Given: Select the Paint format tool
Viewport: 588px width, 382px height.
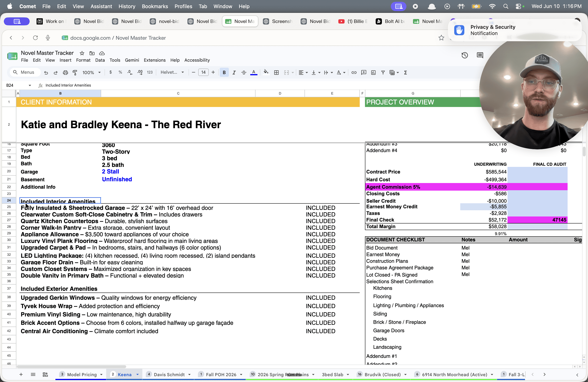Looking at the screenshot, I should [75, 72].
